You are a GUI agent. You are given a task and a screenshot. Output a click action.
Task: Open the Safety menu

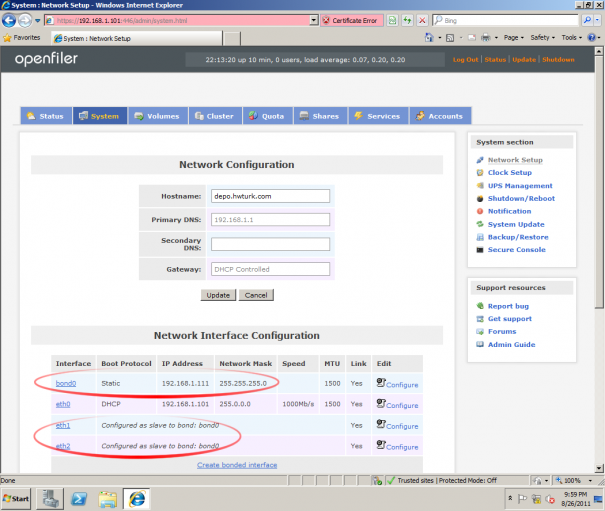click(x=542, y=37)
